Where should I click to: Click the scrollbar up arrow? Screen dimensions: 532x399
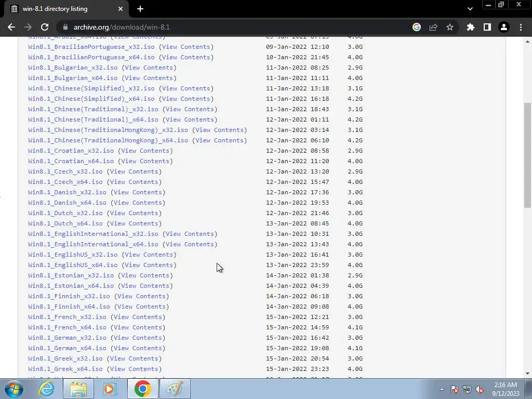527,42
